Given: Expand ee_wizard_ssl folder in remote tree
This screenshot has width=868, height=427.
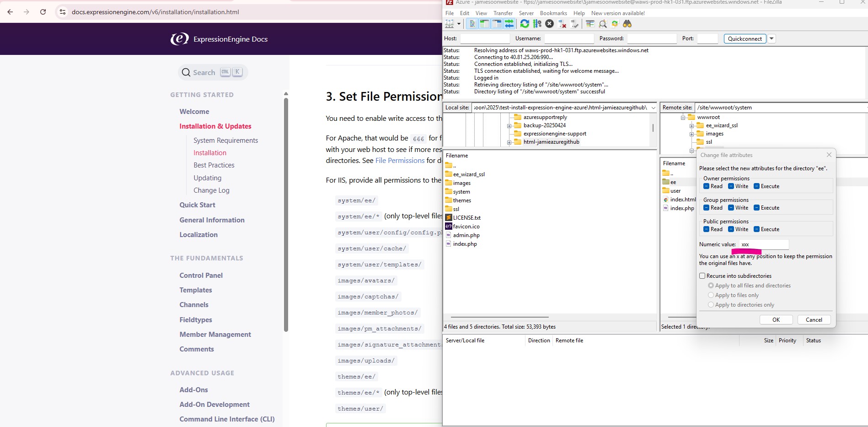Looking at the screenshot, I should [x=692, y=126].
